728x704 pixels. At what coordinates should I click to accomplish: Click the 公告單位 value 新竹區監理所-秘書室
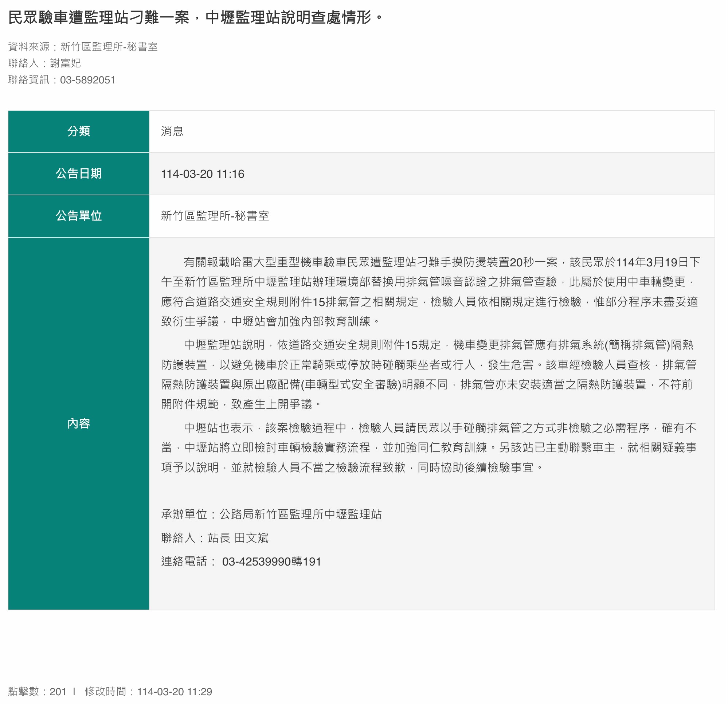[x=215, y=216]
